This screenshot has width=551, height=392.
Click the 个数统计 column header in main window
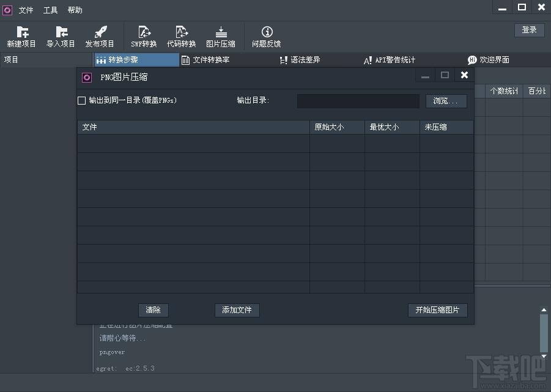click(504, 91)
